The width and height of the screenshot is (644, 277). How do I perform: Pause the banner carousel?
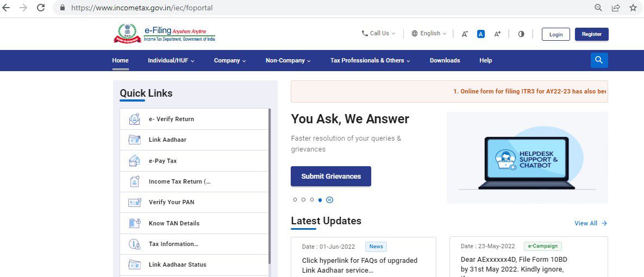[329, 200]
